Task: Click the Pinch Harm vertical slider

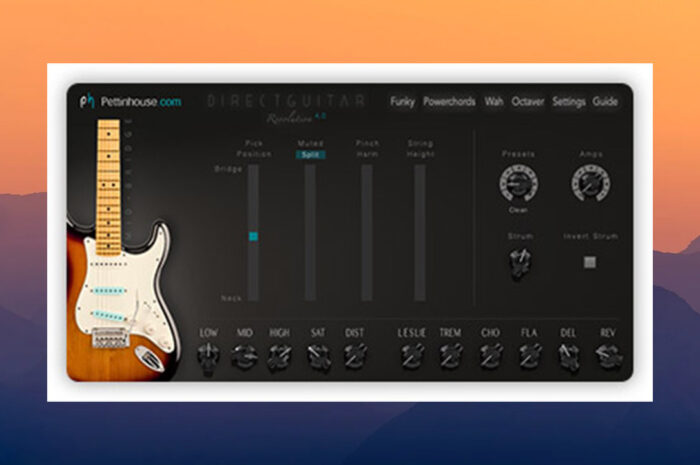Action: pyautogui.click(x=367, y=232)
